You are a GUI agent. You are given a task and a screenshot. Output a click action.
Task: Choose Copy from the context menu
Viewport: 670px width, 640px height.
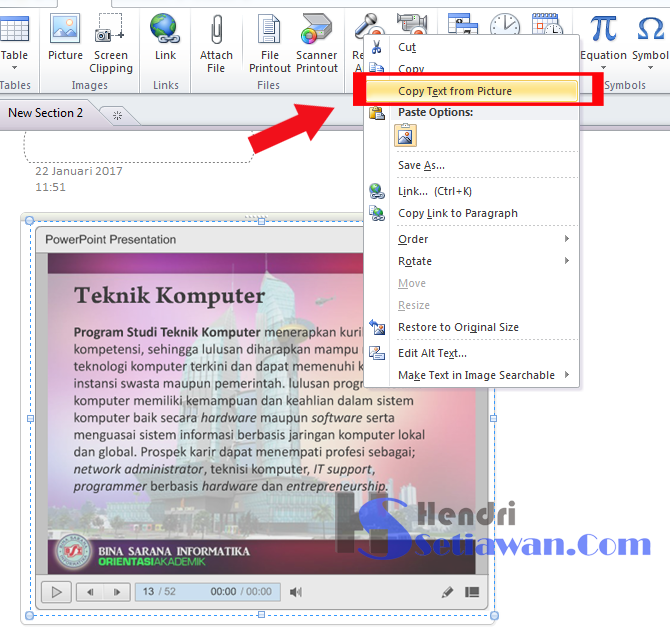pyautogui.click(x=472, y=68)
